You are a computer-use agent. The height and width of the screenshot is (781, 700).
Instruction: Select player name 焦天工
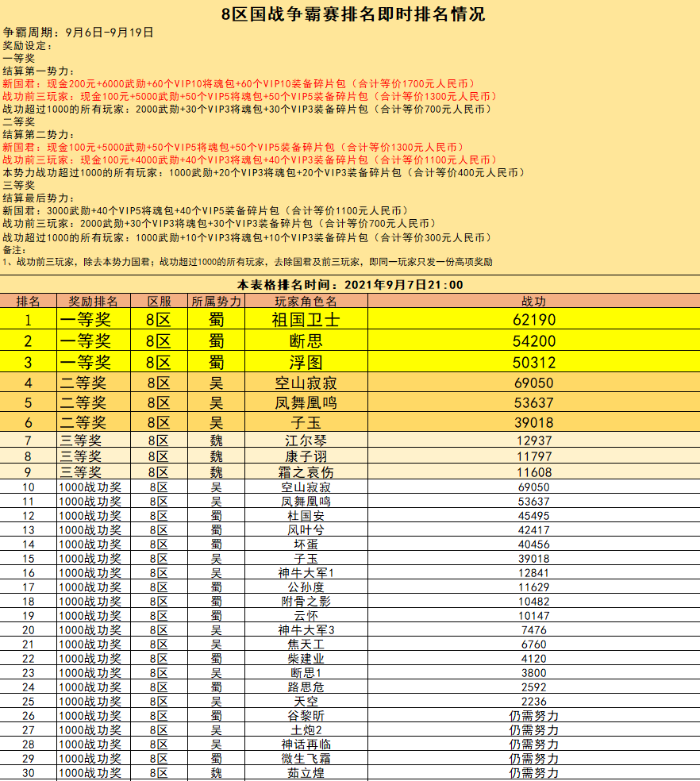[x=306, y=644]
